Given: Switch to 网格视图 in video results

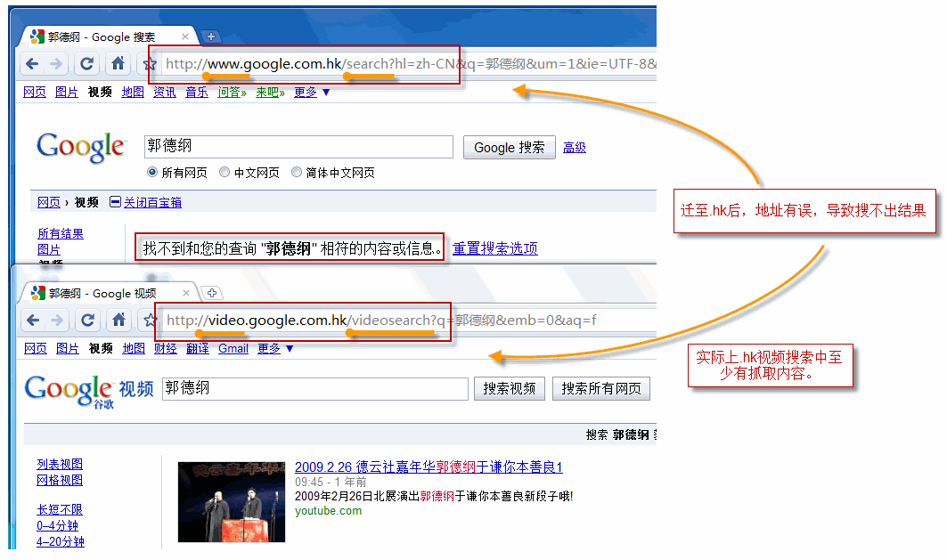Looking at the screenshot, I should pos(60,481).
